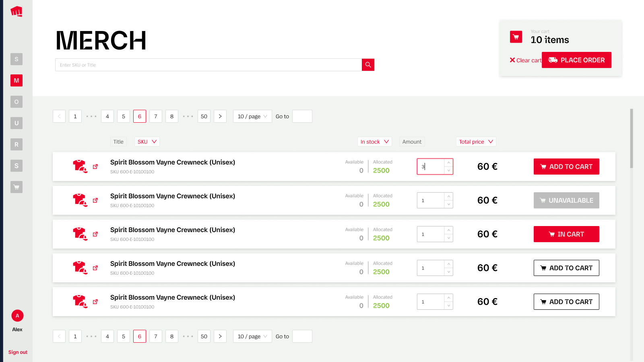Open external link icon in the UNAVAILABLE row
Screen dimensions: 644x362
point(95,200)
